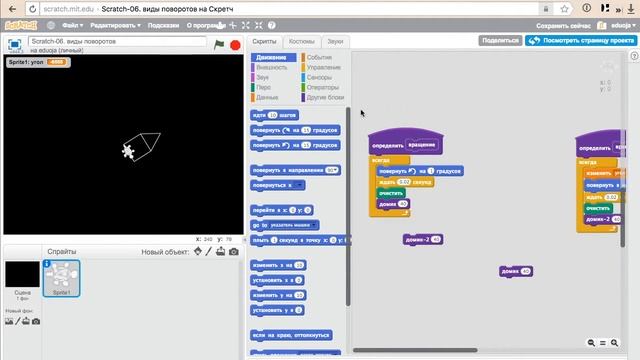Click the scripts area horizontal scrollbar
The image size is (640, 360).
pos(415,350)
